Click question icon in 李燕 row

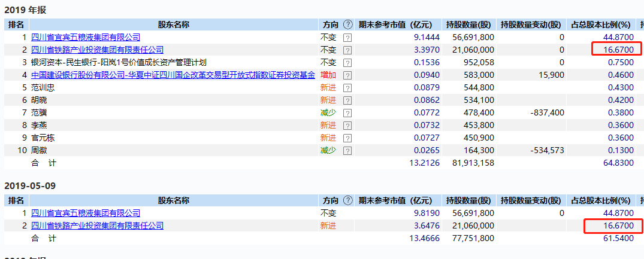click(x=347, y=126)
